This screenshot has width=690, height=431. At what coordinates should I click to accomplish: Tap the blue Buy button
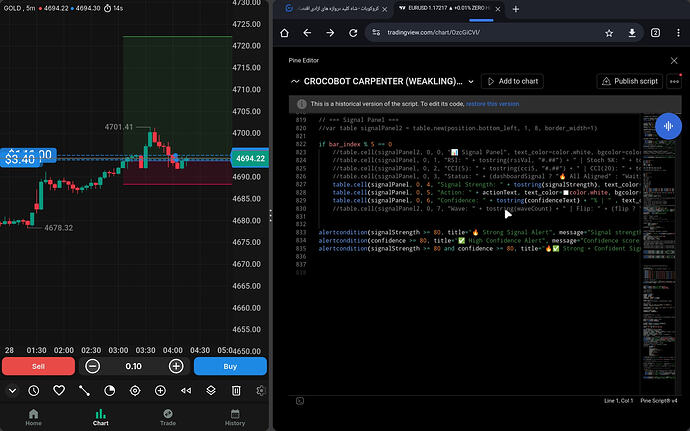tap(230, 366)
